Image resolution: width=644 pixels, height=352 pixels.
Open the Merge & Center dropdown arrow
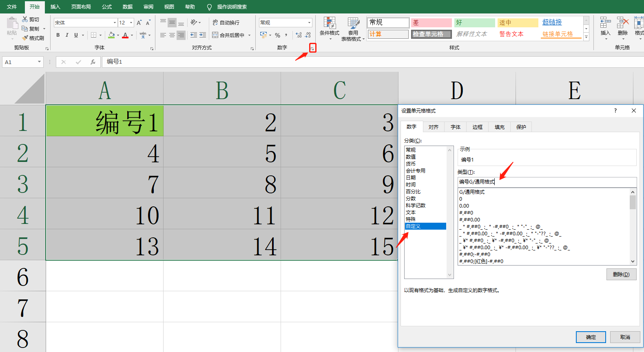pyautogui.click(x=249, y=35)
